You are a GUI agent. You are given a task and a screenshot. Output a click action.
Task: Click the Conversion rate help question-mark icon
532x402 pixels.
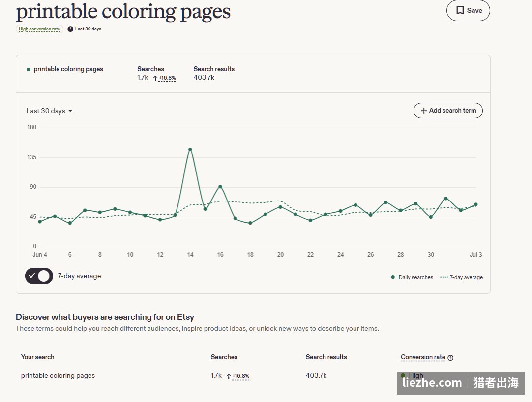(450, 358)
